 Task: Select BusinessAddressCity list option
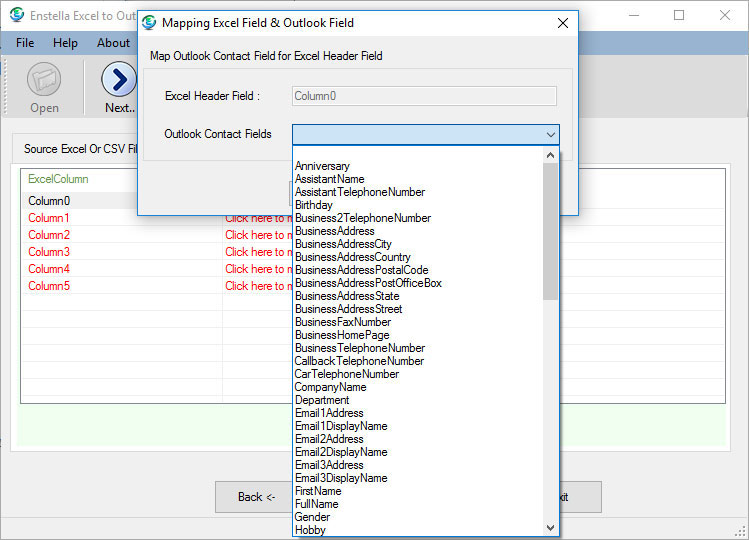tap(343, 244)
